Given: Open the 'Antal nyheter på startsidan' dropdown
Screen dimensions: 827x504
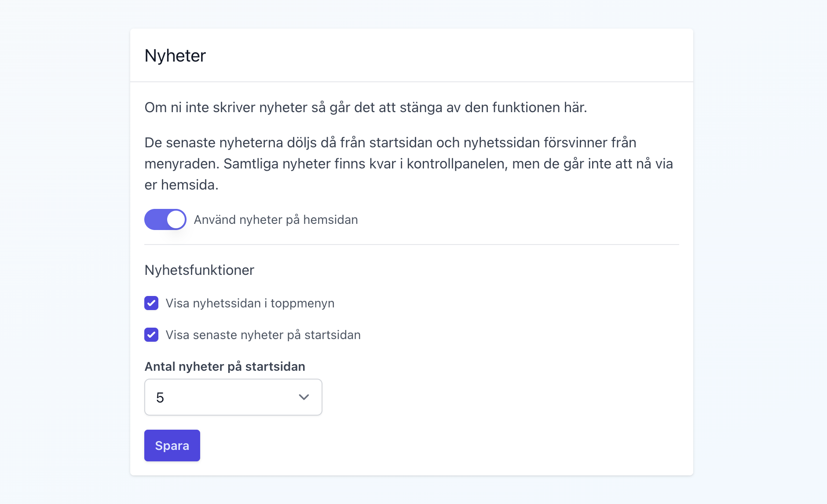Looking at the screenshot, I should pos(233,397).
